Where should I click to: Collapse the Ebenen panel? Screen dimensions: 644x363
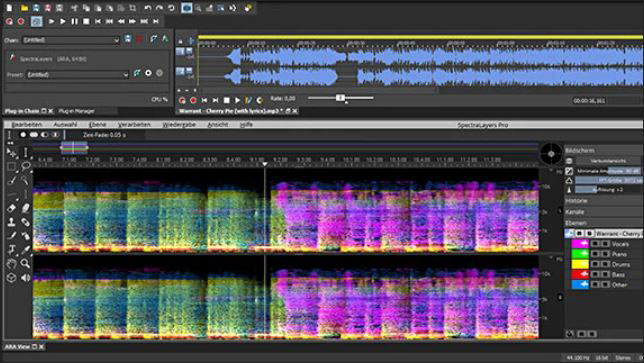[604, 223]
